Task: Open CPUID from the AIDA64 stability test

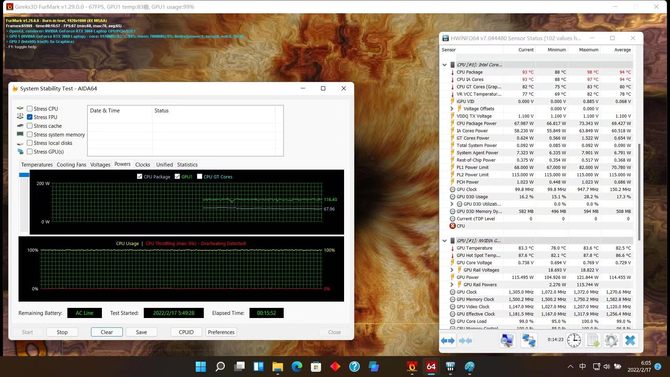Action: pos(186,332)
